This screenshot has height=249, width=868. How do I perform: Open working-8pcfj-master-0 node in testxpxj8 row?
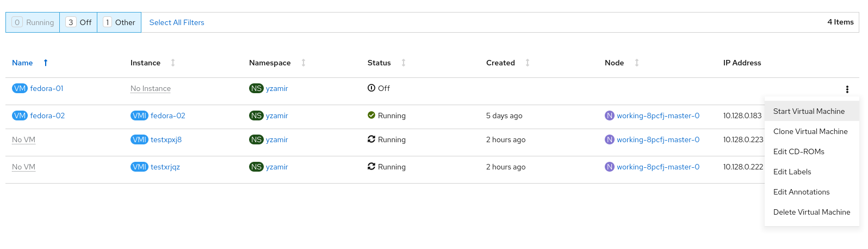658,139
